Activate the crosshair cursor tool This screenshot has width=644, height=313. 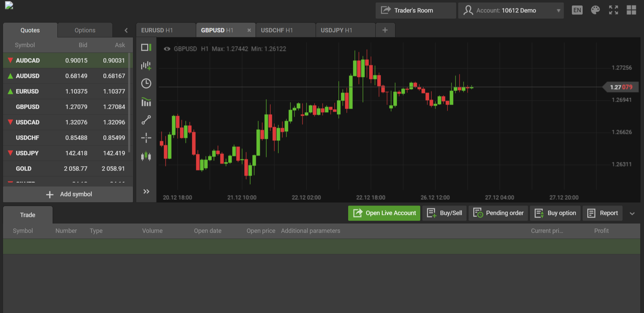point(146,138)
